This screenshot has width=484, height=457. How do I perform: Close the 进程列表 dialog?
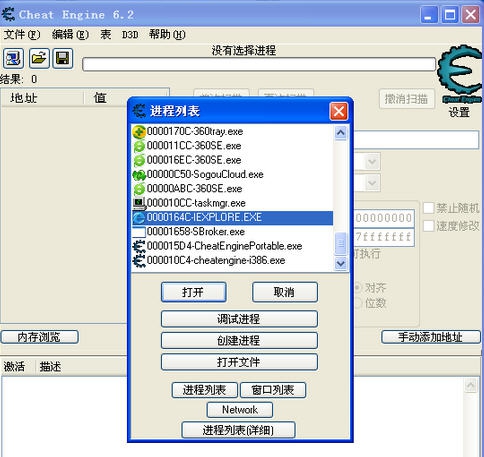[339, 111]
